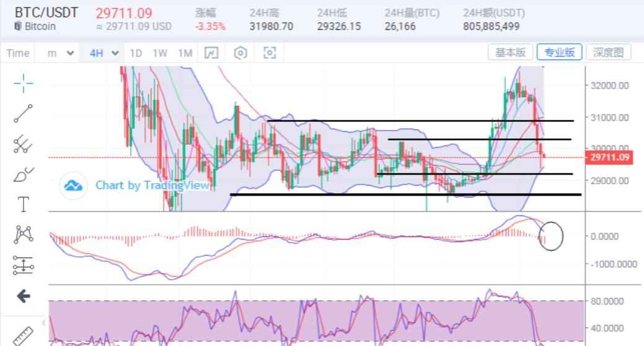Activate the Text annotation tool
The image size is (644, 346).
pos(23,204)
